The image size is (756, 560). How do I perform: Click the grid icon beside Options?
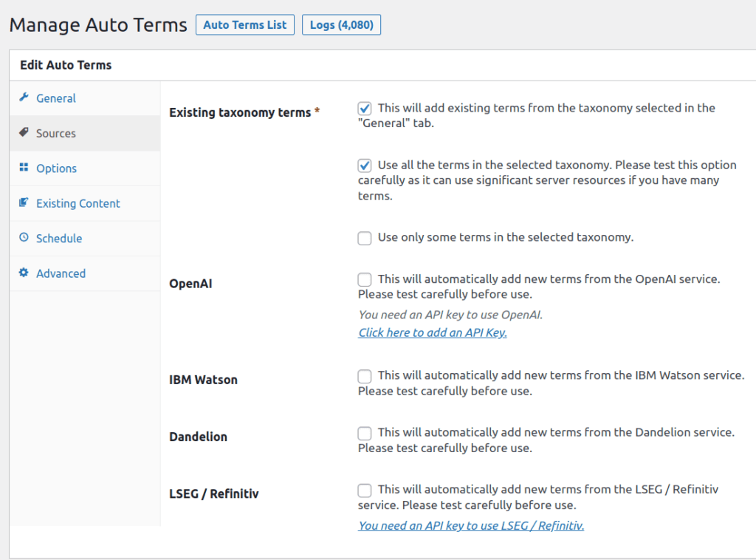coord(24,168)
